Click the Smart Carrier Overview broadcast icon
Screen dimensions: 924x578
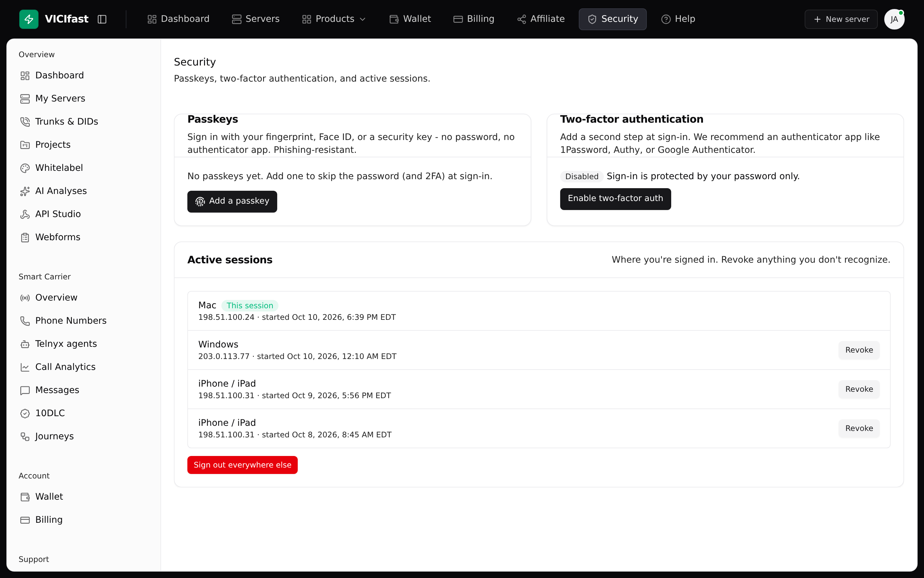click(25, 298)
